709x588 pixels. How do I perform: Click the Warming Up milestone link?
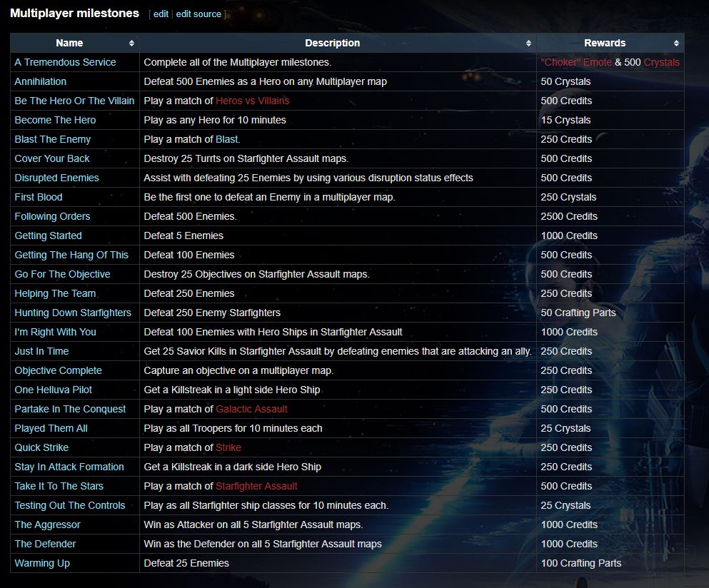(42, 563)
